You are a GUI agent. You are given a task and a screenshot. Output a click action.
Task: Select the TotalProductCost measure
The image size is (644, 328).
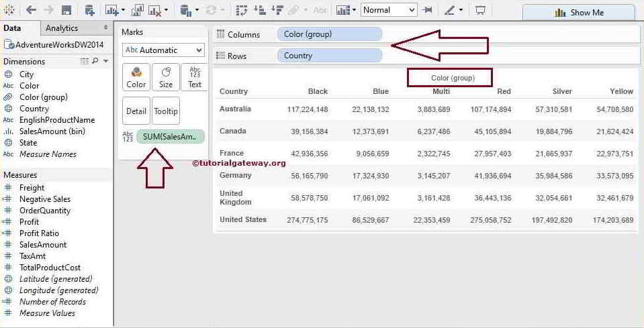(50, 268)
